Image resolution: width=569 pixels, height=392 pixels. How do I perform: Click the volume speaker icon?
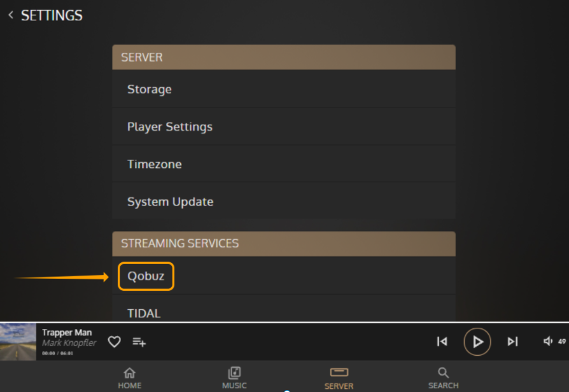click(547, 341)
